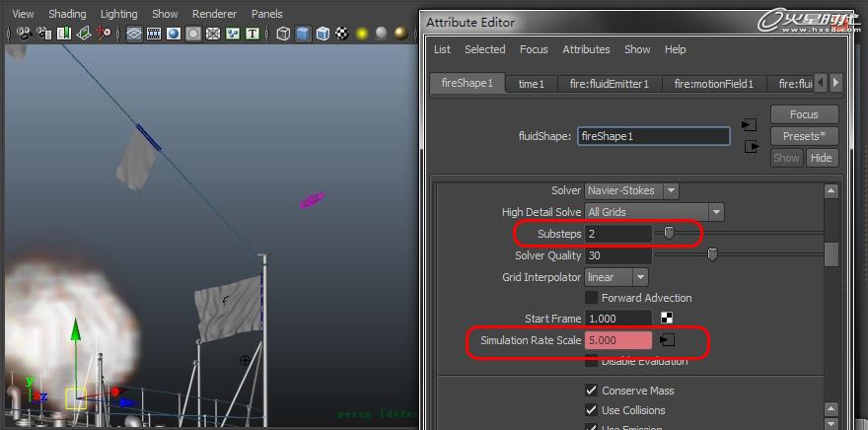
Task: Switch to the fire:fluidEmitter1 tab
Action: point(609,84)
